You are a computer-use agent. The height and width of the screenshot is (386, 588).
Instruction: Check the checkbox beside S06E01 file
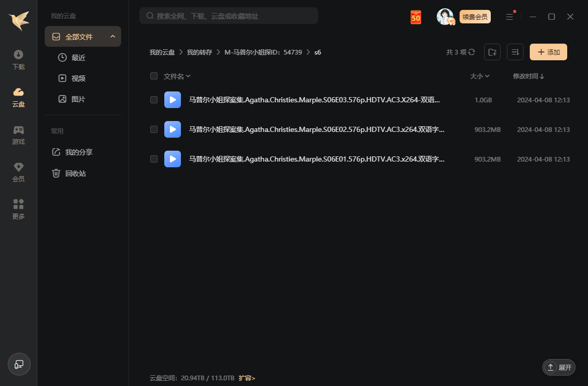point(154,159)
